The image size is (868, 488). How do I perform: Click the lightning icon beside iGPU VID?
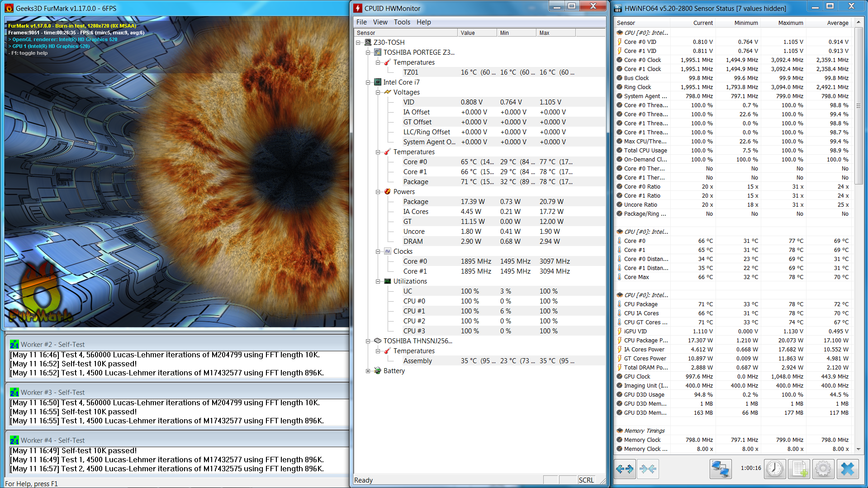(619, 332)
